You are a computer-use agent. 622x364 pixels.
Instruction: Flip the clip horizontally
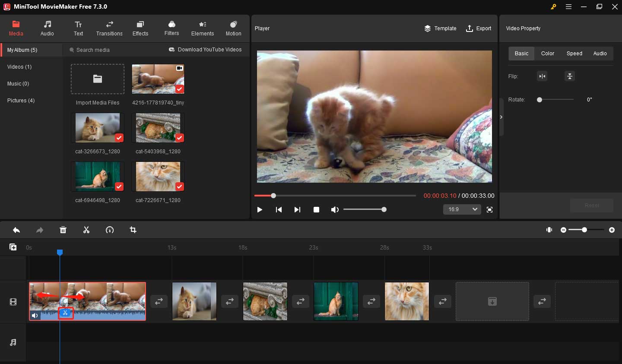click(x=542, y=76)
